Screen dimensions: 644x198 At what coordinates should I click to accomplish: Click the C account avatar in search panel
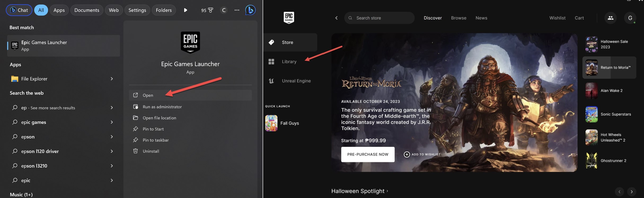coord(224,10)
